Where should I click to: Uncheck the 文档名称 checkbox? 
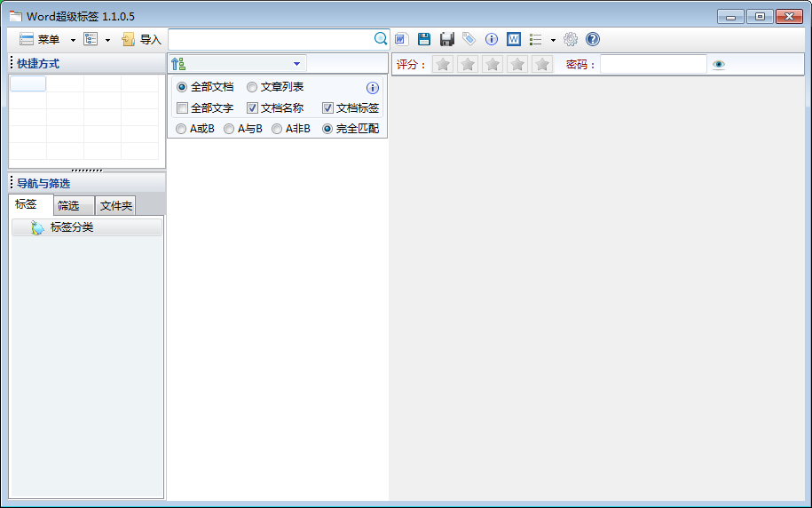click(275, 107)
